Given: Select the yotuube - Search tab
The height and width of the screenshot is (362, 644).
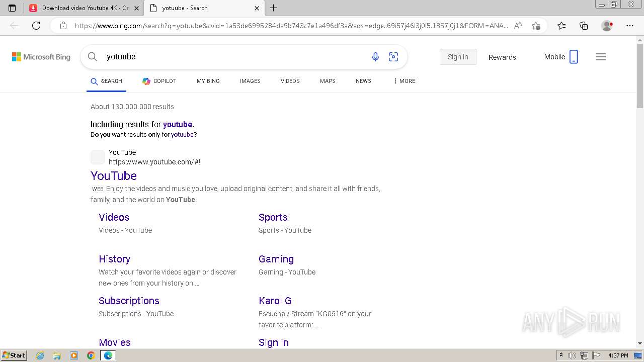Looking at the screenshot, I should pos(204,8).
